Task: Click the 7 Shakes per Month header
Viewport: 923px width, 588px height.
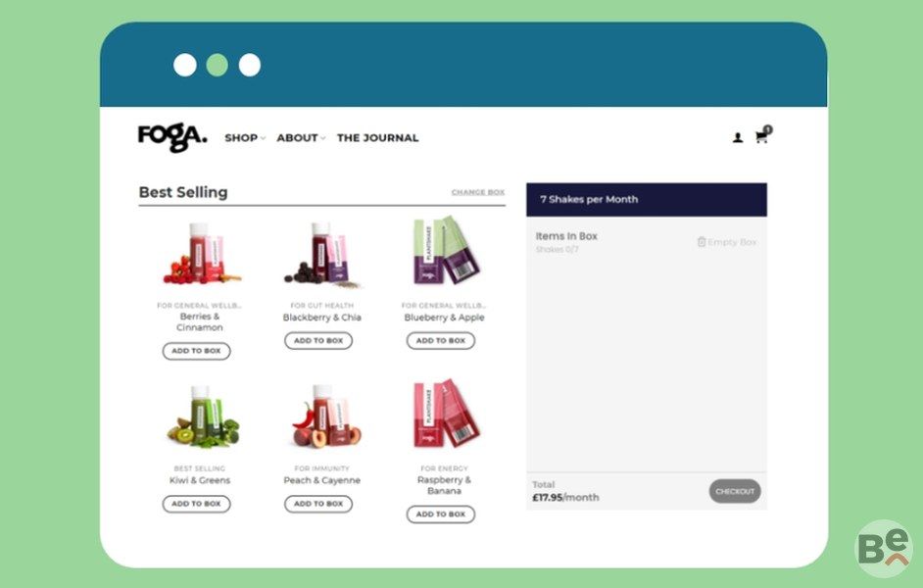Action: (647, 200)
